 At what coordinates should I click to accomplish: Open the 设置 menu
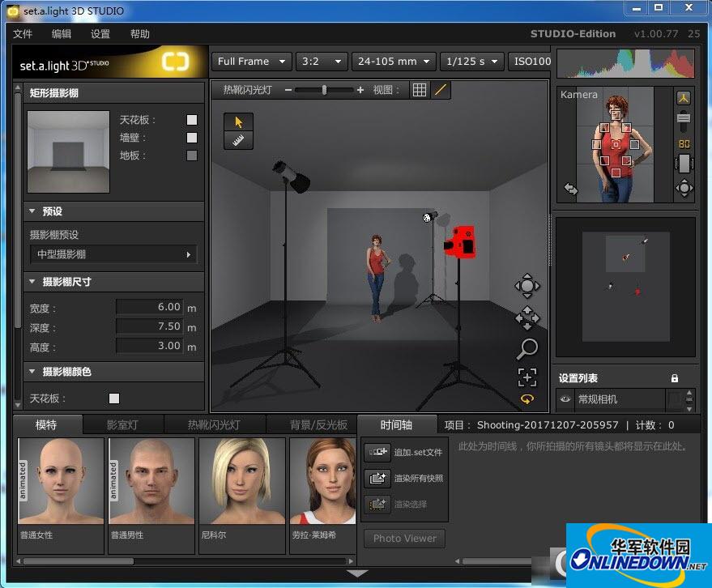click(x=100, y=34)
